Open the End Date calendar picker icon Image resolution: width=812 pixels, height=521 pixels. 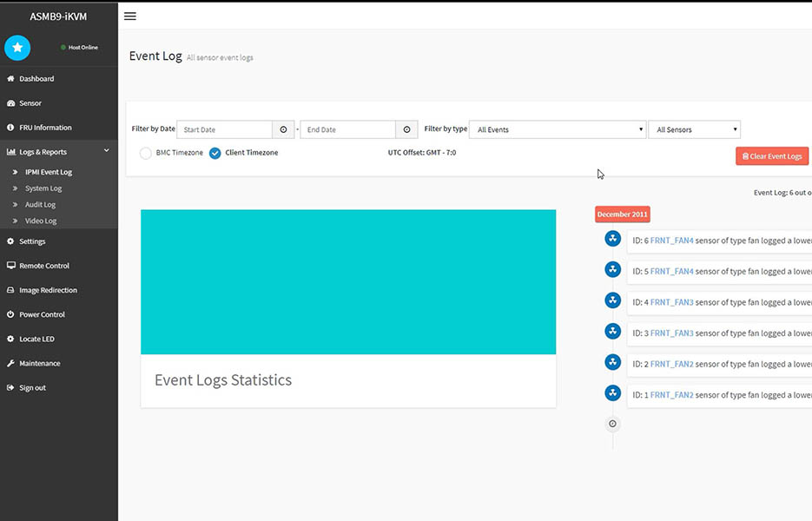(406, 129)
